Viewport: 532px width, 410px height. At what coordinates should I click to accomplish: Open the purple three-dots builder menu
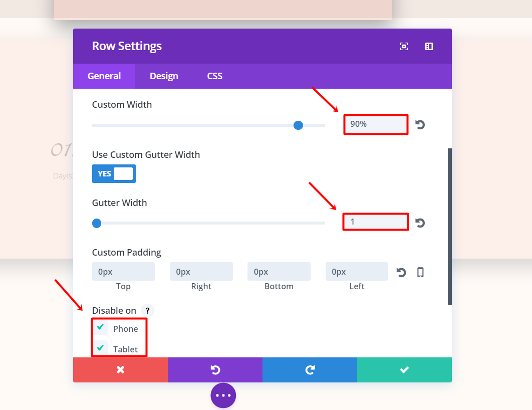pyautogui.click(x=223, y=395)
